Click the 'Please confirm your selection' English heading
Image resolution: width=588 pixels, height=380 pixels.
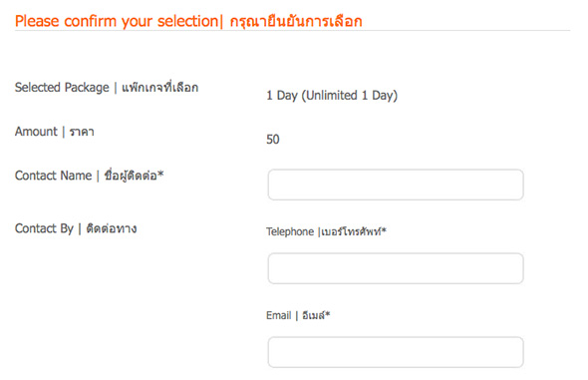click(x=117, y=21)
